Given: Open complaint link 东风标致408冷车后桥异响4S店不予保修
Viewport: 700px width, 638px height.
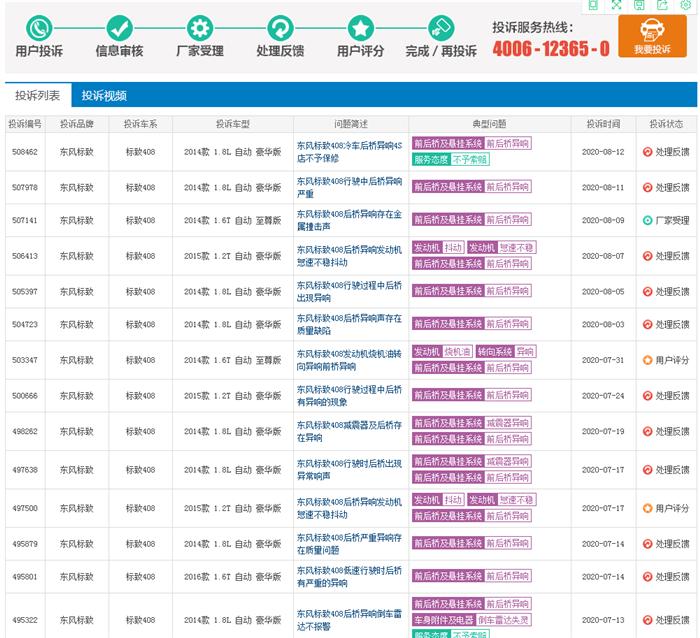Looking at the screenshot, I should point(349,152).
